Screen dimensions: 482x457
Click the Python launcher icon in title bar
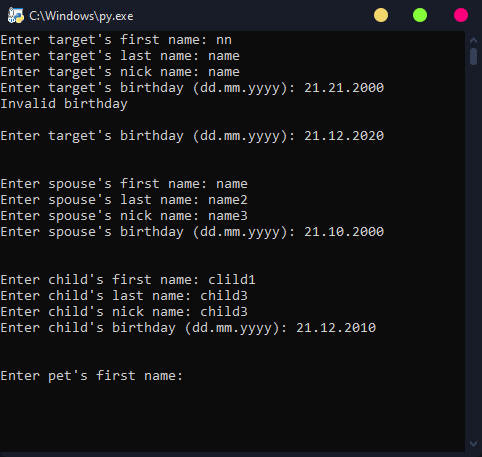[x=16, y=15]
